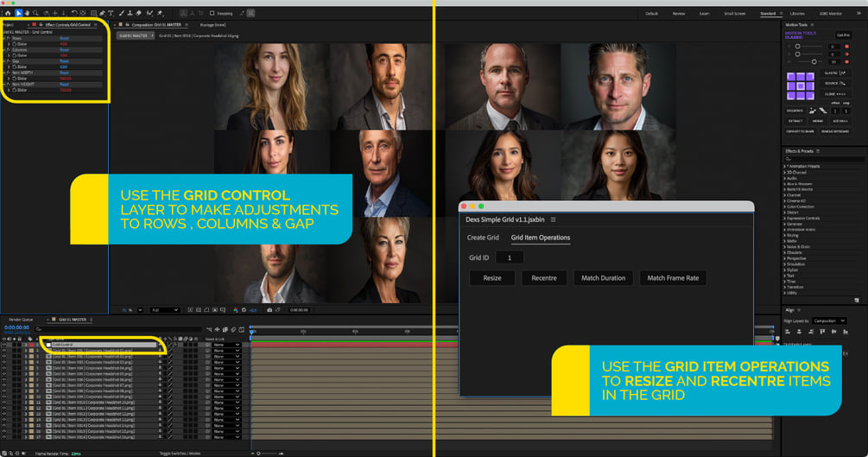The image size is (868, 457).
Task: Hide the Grid Control layer eye toggle
Action: [3, 345]
